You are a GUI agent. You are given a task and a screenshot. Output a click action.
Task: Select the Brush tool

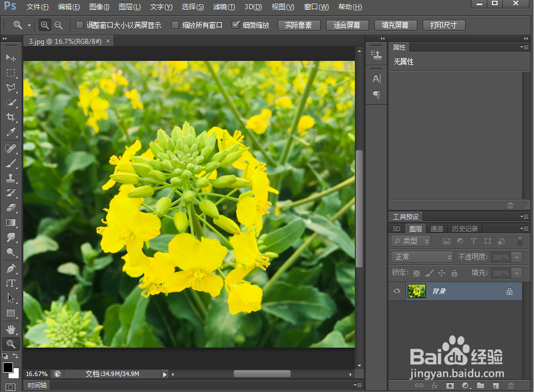coord(10,163)
